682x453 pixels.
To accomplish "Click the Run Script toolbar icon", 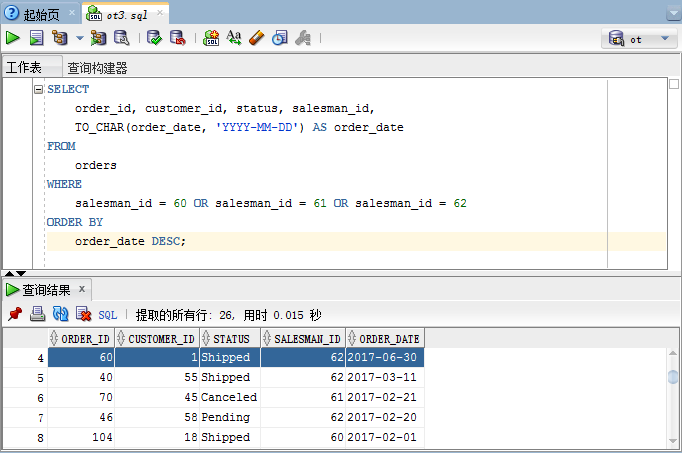I will 36,38.
